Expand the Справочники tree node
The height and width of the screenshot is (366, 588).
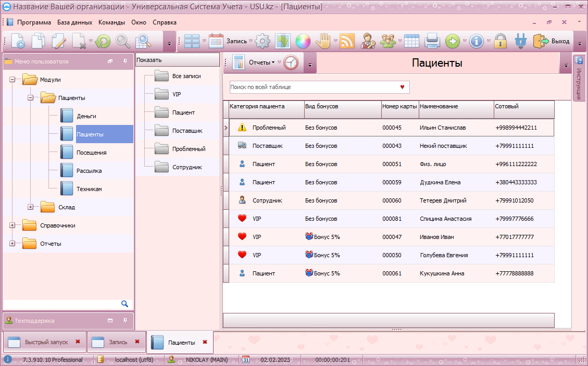(12, 225)
